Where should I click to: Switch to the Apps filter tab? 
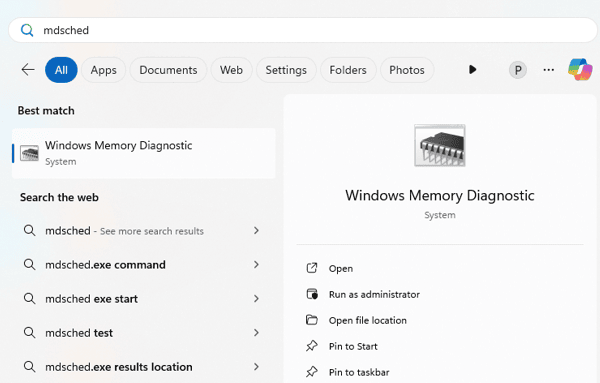tap(103, 70)
